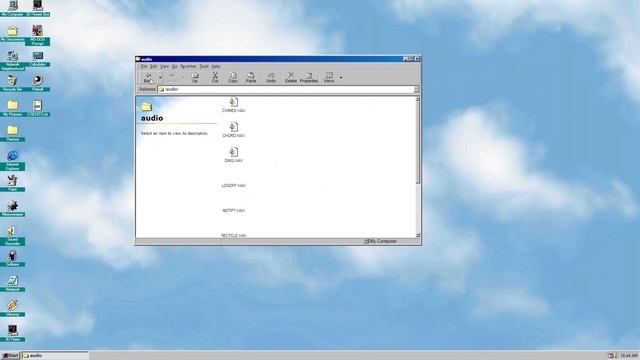
Task: Open Properties from the toolbar
Action: point(309,77)
